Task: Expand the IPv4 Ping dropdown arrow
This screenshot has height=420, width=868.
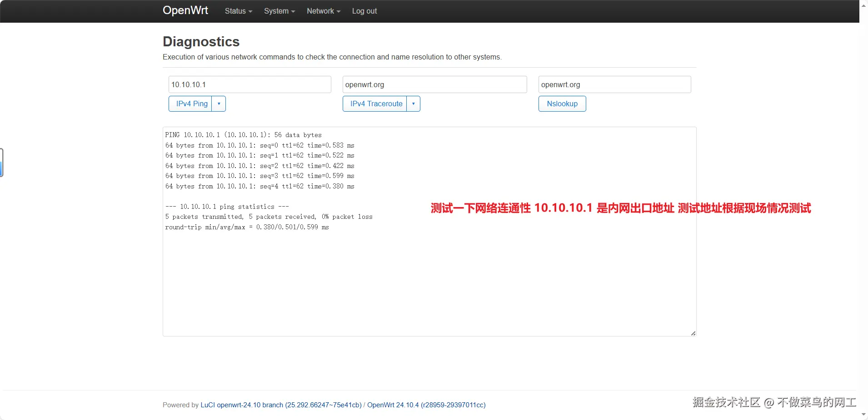Action: (219, 104)
